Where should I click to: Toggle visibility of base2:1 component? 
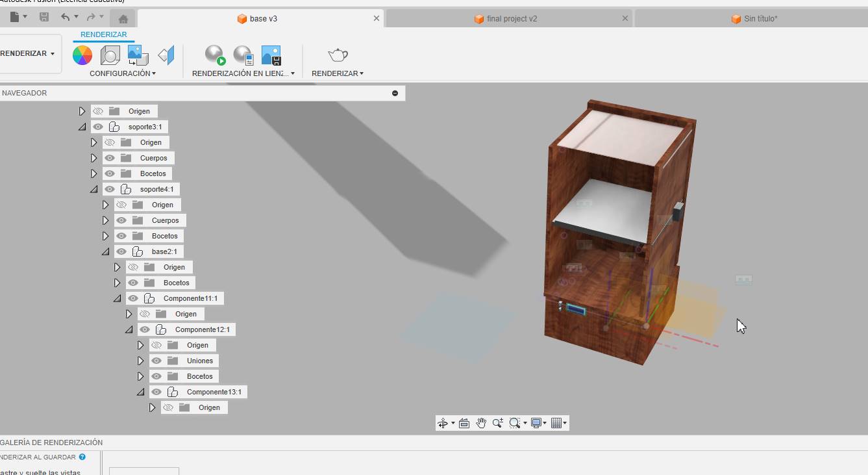pyautogui.click(x=121, y=251)
